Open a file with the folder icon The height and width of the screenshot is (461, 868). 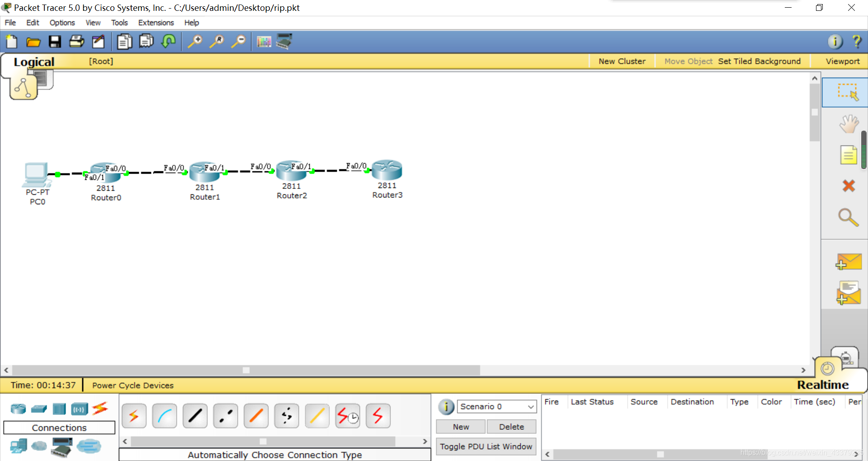click(33, 42)
